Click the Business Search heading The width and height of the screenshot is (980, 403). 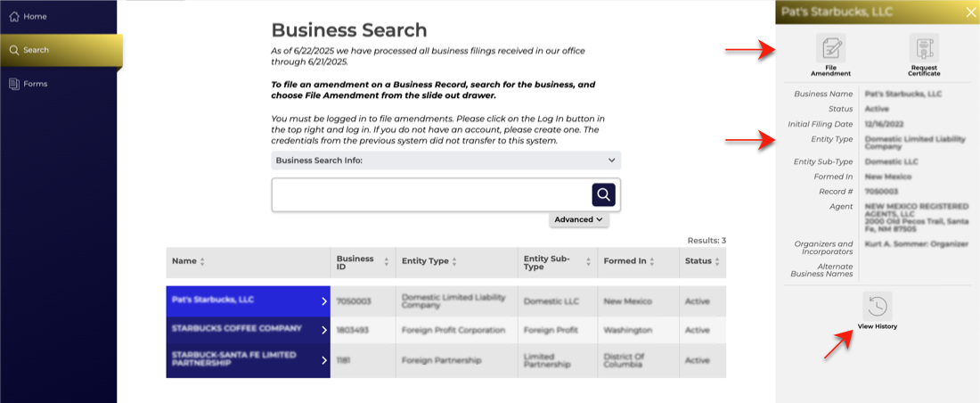click(x=349, y=30)
